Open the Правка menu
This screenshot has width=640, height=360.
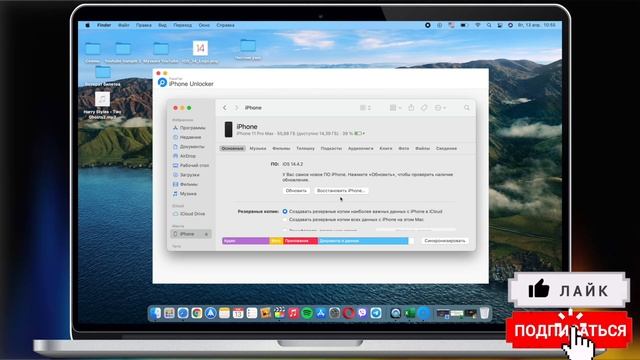pyautogui.click(x=144, y=25)
